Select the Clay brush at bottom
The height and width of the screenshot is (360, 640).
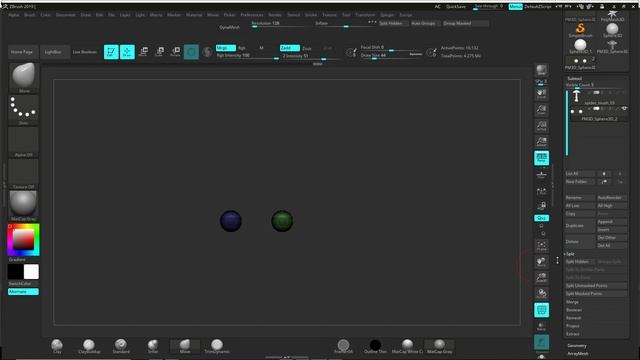tap(57, 346)
